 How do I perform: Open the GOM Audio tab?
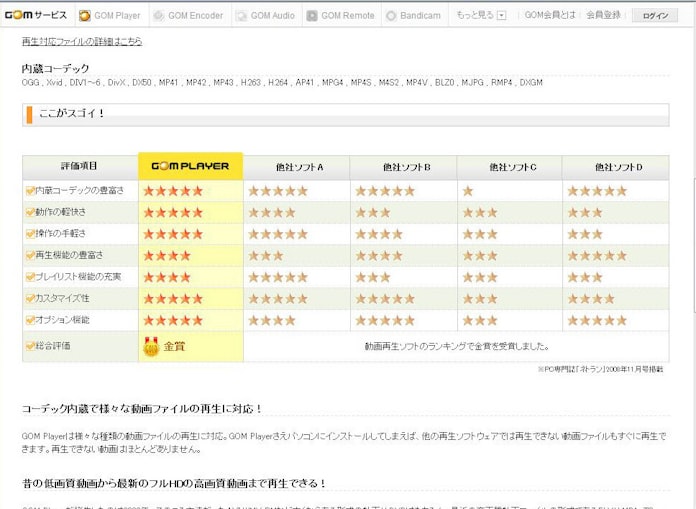(x=267, y=16)
